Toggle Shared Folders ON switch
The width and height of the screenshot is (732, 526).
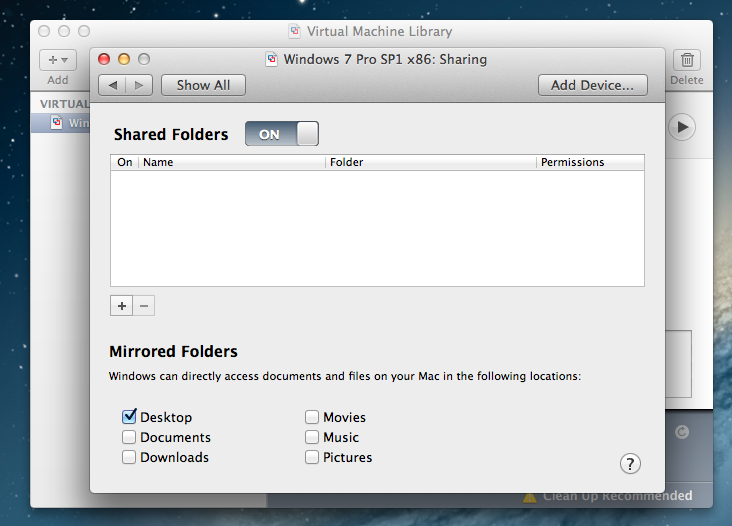pos(281,134)
